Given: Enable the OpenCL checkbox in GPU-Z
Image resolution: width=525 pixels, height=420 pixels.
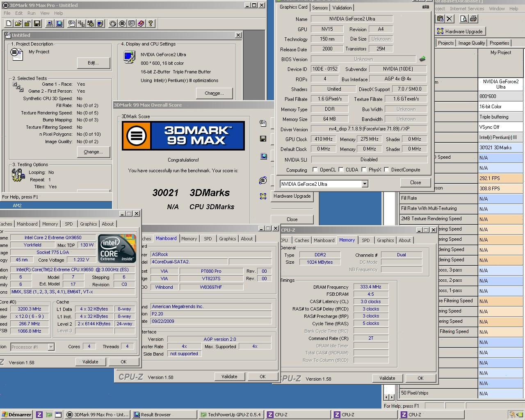Looking at the screenshot, I should tap(315, 169).
